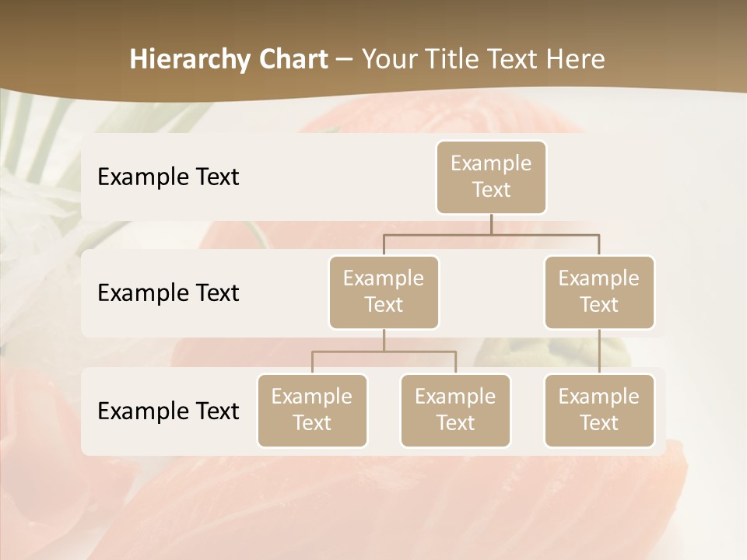Click the "Example Text" label of the second level row
This screenshot has height=560, width=747.
(x=168, y=292)
